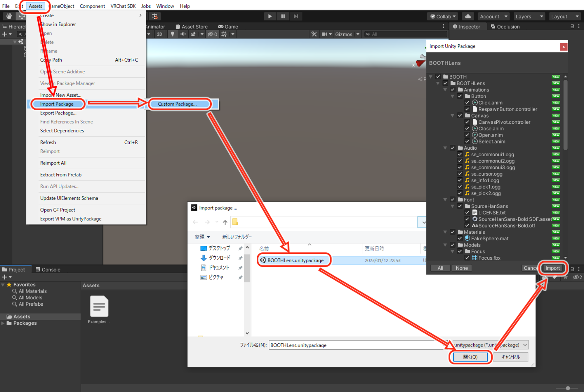Image resolution: width=584 pixels, height=392 pixels.
Task: Toggle scene audio speaker icon
Action: coord(183,34)
